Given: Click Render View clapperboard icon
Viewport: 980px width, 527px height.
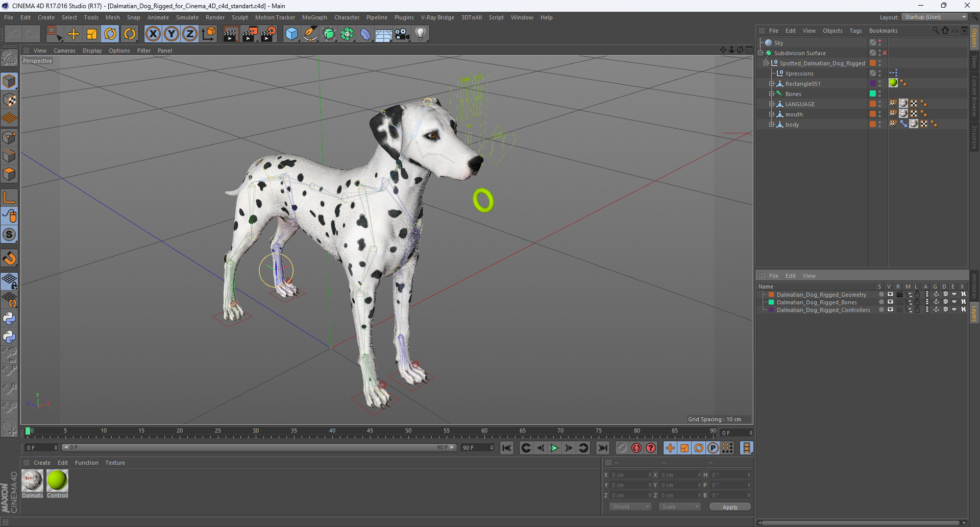Looking at the screenshot, I should (x=231, y=34).
